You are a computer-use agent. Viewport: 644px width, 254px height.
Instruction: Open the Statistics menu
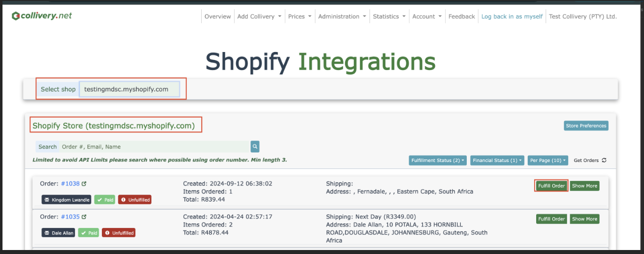389,16
